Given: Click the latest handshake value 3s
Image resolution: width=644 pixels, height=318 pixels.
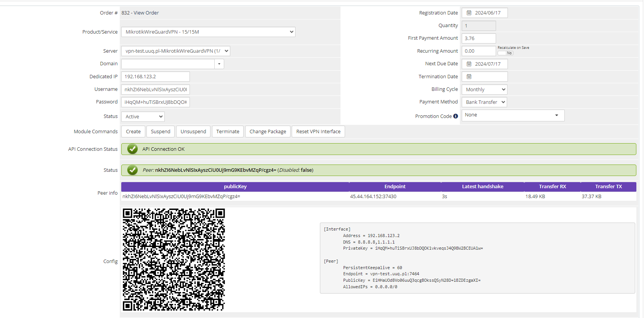Looking at the screenshot, I should [x=445, y=197].
